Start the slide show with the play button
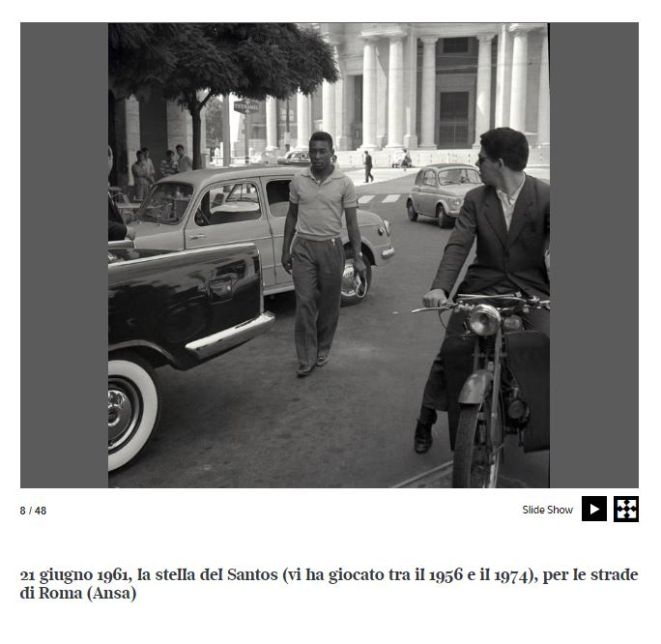 594,509
